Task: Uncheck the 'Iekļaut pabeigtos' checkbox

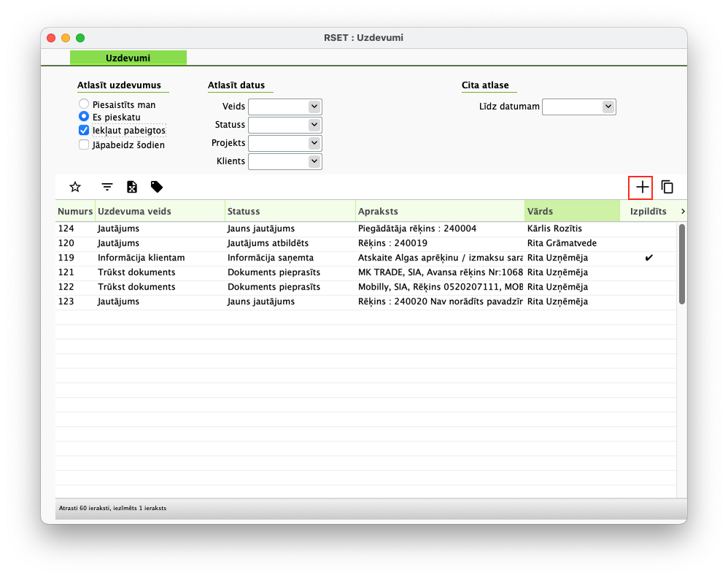Action: pyautogui.click(x=84, y=131)
